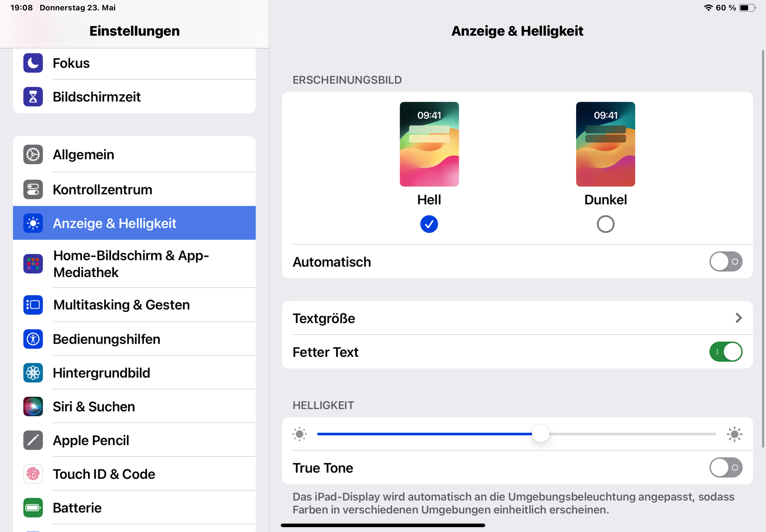This screenshot has height=532, width=766.
Task: Tap the Bedienungshilfen accessibility icon
Action: 33,339
